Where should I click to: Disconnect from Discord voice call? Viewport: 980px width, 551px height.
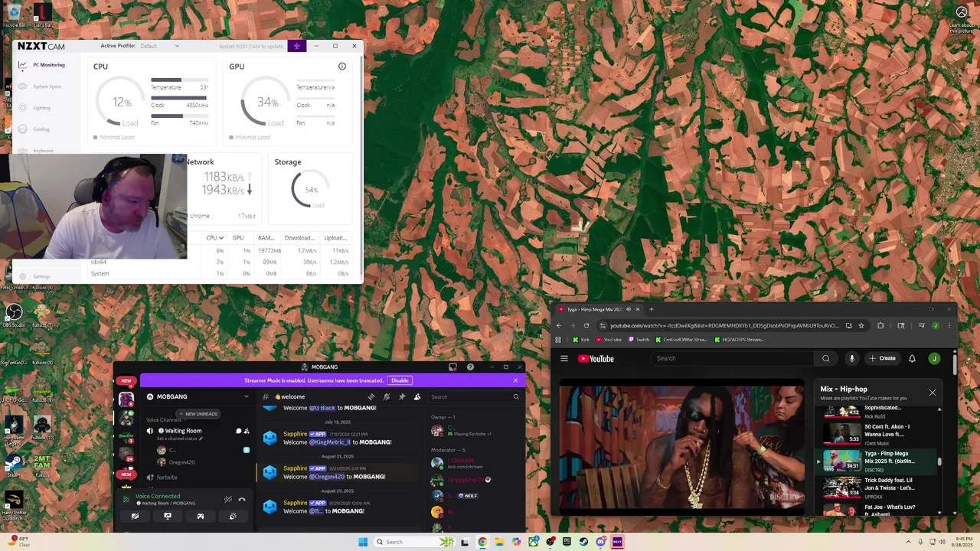[242, 499]
